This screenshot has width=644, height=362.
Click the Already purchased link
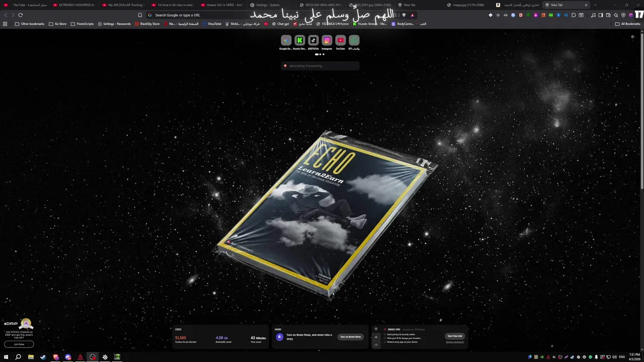(x=455, y=342)
